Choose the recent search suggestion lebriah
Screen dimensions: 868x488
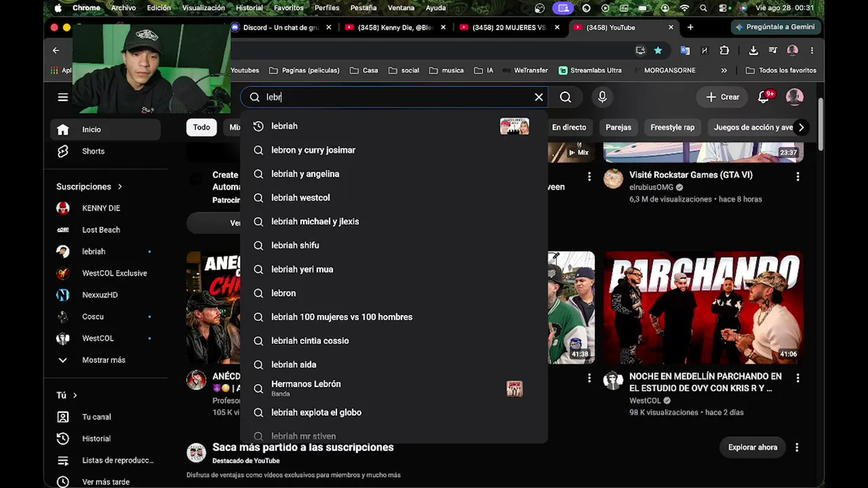393,126
